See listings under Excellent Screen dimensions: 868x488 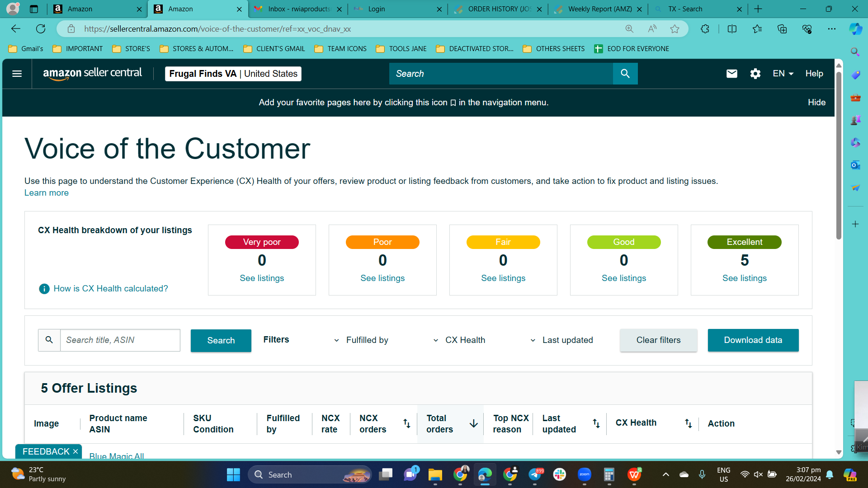[745, 278]
